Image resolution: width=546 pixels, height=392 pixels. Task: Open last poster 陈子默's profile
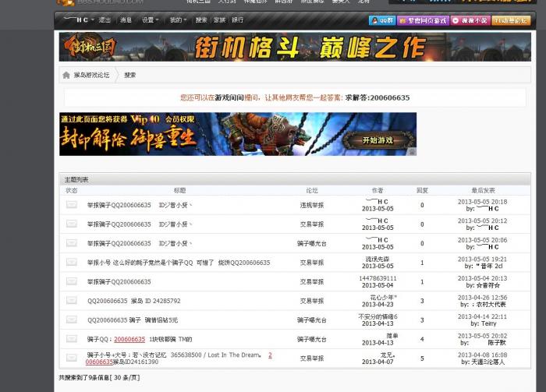point(497,343)
